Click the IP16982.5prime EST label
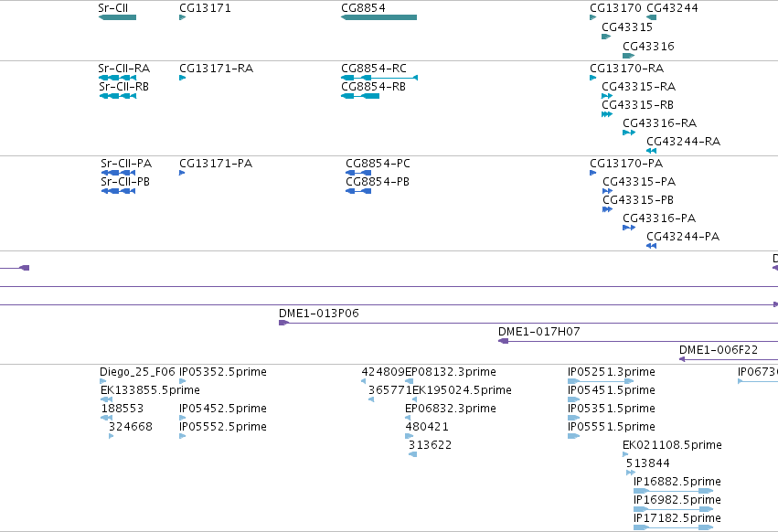Screen dimensions: 778x532 [x=677, y=500]
